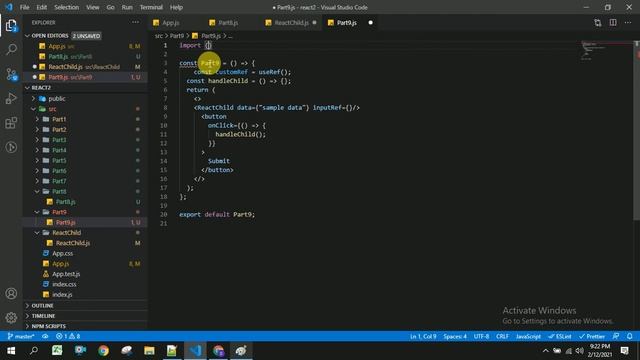Open App.css in the file tree
Image resolution: width=640 pixels, height=360 pixels.
pos(62,253)
